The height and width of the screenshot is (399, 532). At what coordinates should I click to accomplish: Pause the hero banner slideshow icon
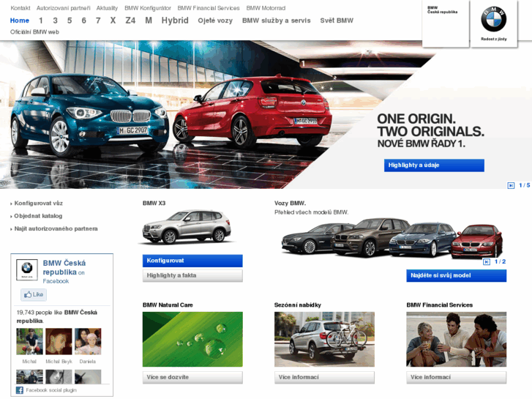coord(511,185)
